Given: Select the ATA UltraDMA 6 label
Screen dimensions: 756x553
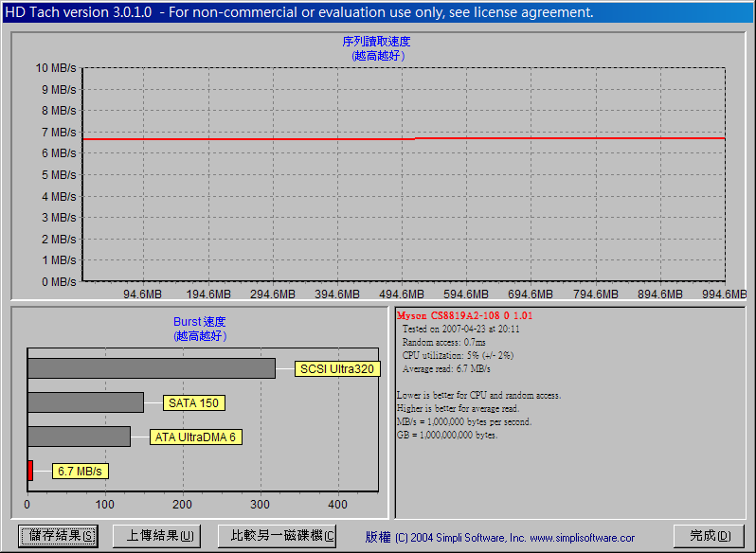Looking at the screenshot, I should point(195,437).
